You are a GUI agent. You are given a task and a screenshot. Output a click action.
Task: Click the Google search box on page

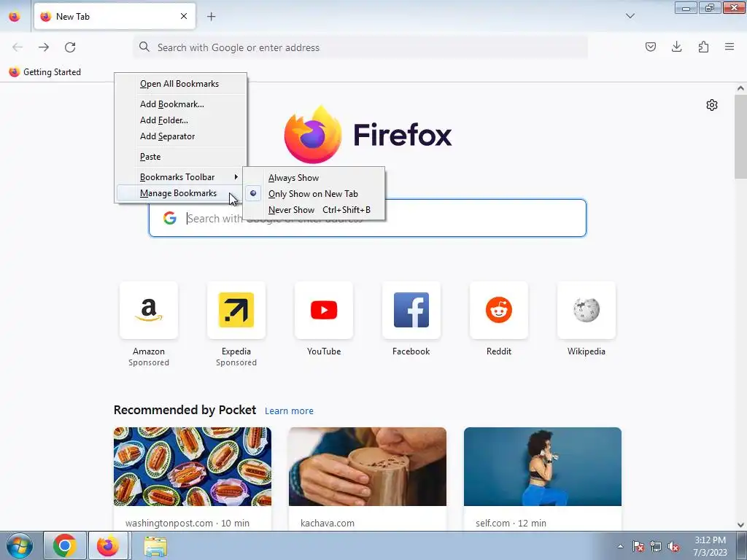(x=368, y=218)
